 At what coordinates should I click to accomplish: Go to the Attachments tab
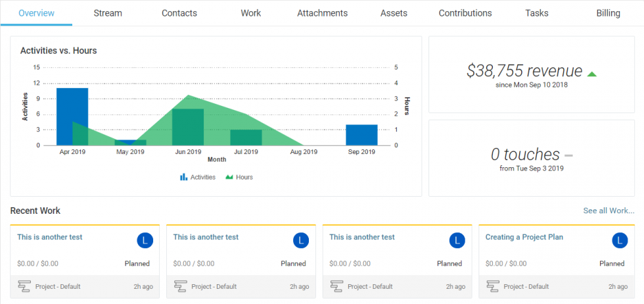point(322,13)
